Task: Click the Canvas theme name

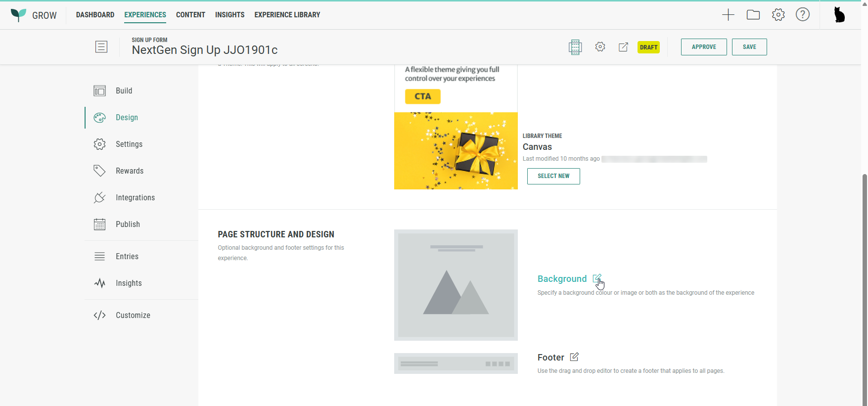Action: pyautogui.click(x=537, y=147)
